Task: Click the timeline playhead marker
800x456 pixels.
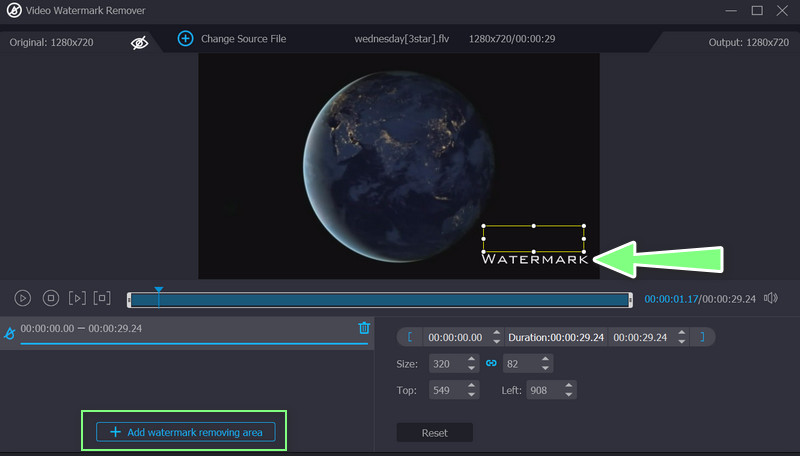Action: [158, 291]
